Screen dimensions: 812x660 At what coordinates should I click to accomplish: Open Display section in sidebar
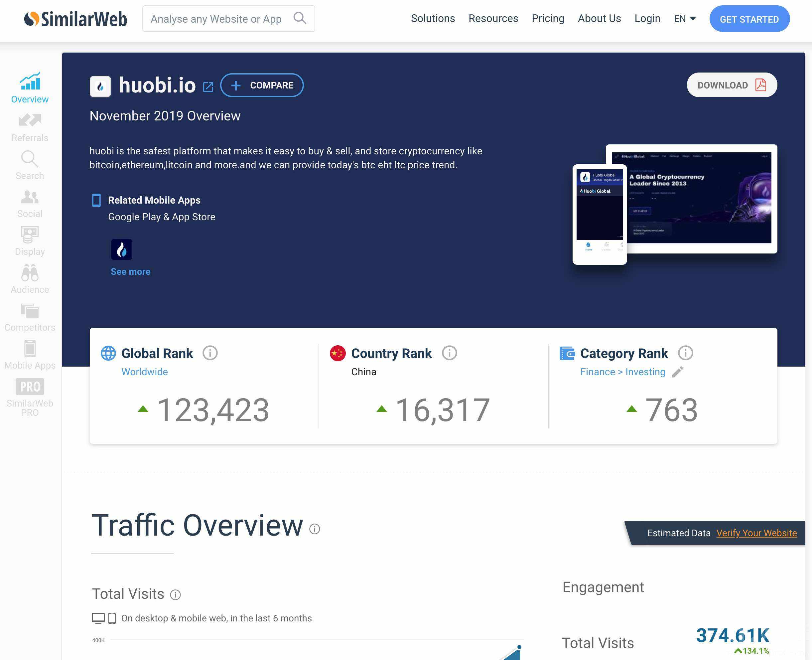tap(30, 242)
